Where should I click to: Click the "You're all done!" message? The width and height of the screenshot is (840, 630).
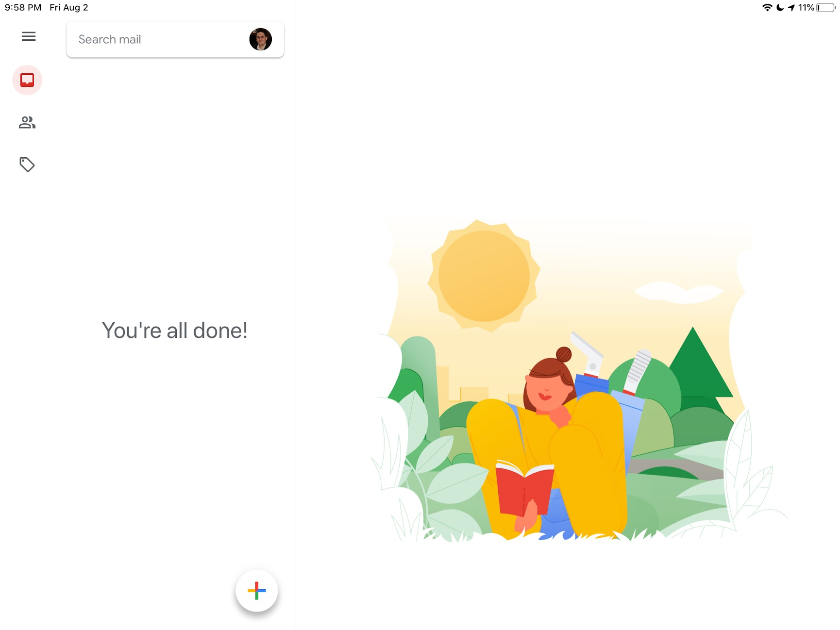[175, 331]
